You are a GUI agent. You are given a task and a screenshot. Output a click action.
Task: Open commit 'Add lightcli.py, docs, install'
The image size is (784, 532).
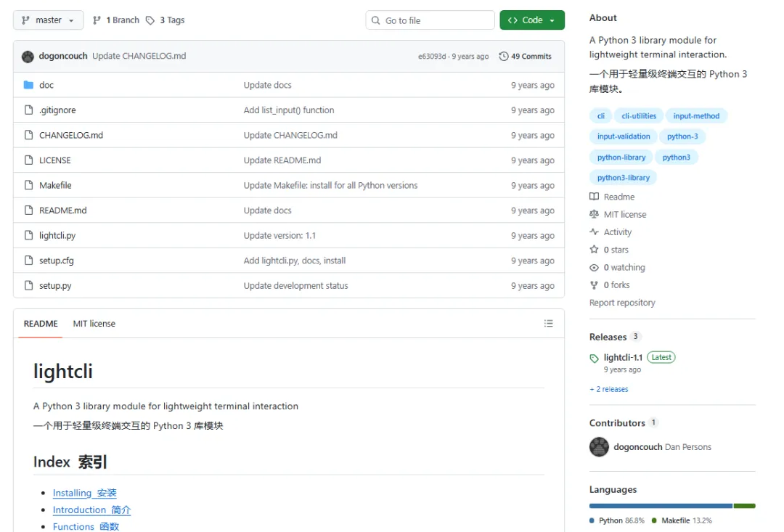tap(295, 260)
